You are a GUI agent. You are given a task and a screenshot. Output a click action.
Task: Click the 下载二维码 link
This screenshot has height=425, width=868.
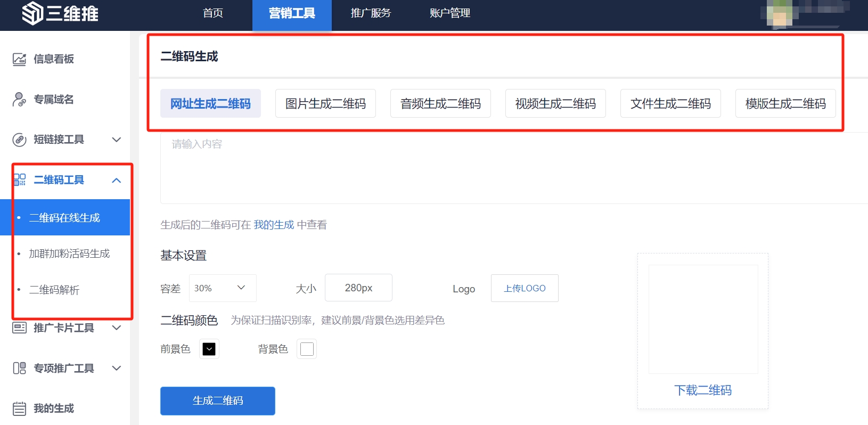702,390
